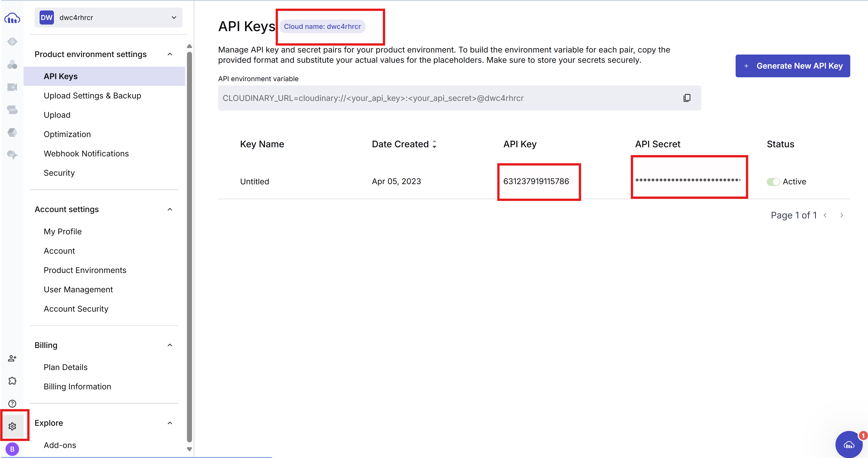The width and height of the screenshot is (868, 458).
Task: Collapse the Account settings section
Action: [170, 210]
